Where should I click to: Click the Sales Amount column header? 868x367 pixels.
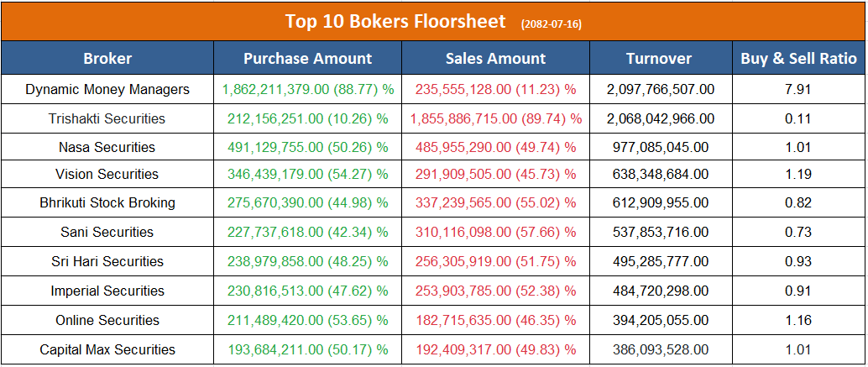coord(495,59)
